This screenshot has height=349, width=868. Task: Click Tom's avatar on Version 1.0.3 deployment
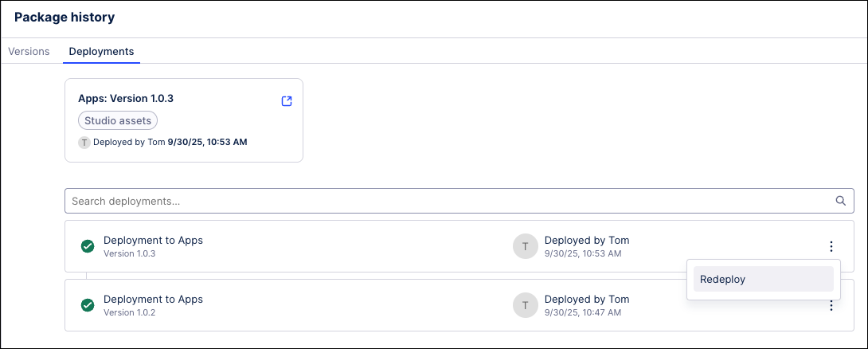click(525, 246)
